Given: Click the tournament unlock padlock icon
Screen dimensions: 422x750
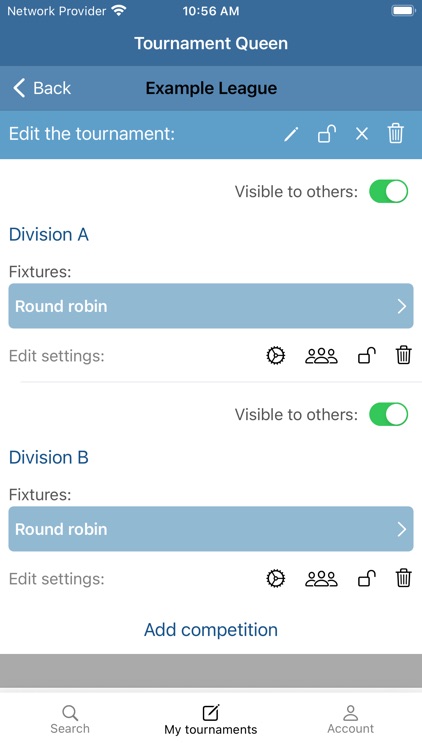Looking at the screenshot, I should pos(327,134).
